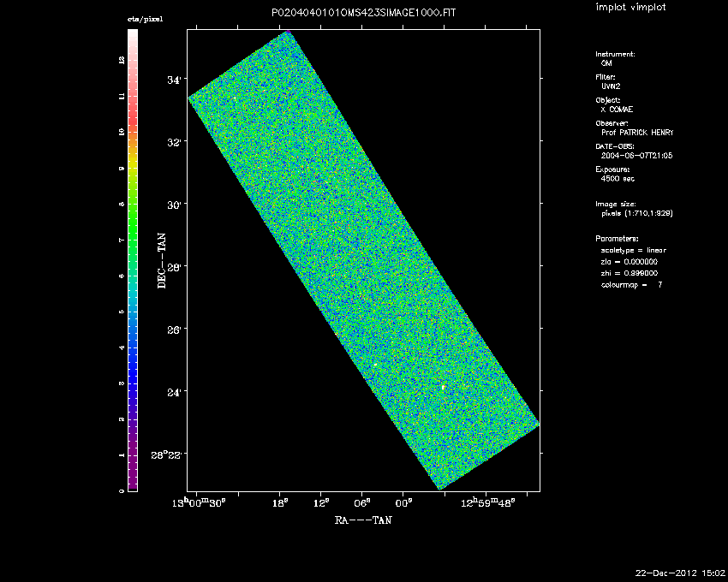Click the 'zlo = 0.000000' parameter
Image resolution: width=728 pixels, height=582 pixels.
[630, 262]
